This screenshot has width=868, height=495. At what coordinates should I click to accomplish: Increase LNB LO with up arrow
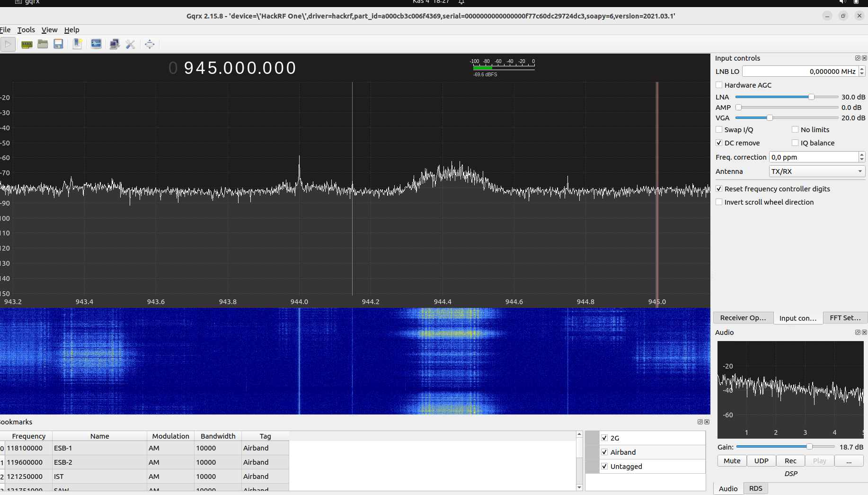click(x=862, y=69)
